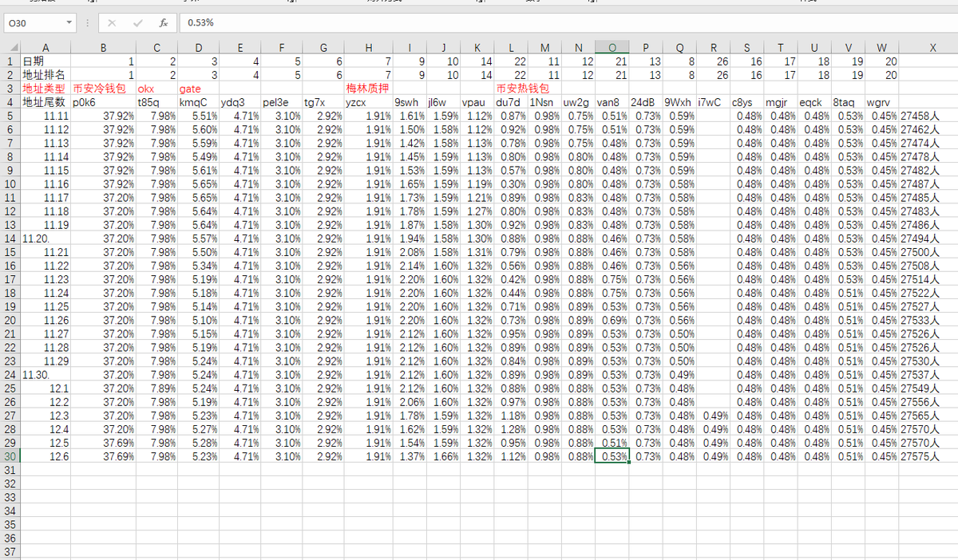Click address suffix cell t85q
This screenshot has height=560, width=958.
156,102
